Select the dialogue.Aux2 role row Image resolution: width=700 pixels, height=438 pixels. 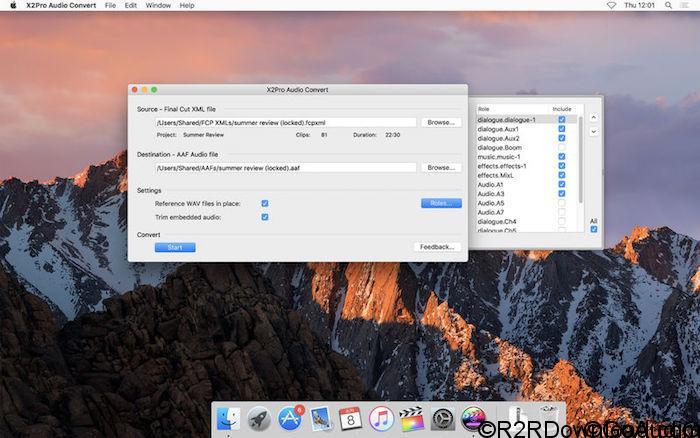tap(526, 138)
